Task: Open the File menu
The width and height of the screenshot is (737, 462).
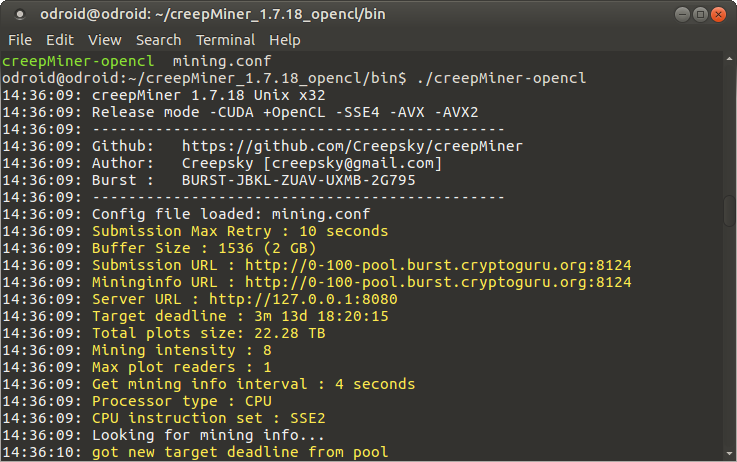Action: pos(20,40)
